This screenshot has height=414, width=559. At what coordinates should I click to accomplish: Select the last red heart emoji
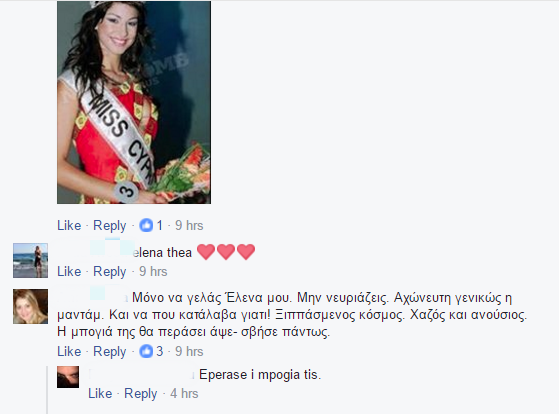[x=246, y=252]
